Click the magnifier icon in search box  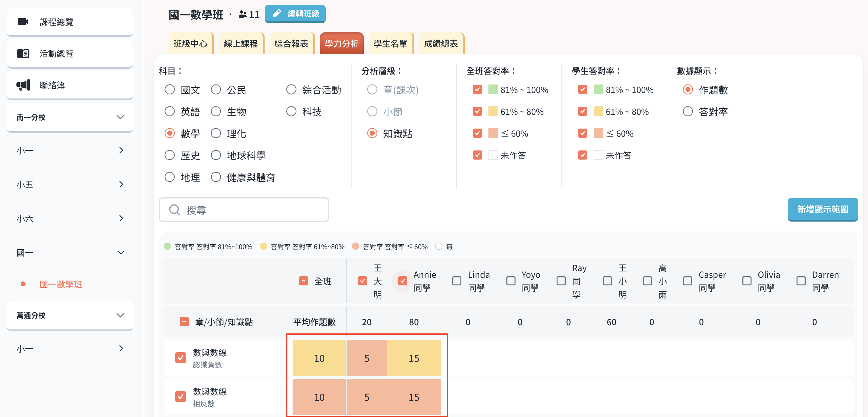click(x=175, y=210)
